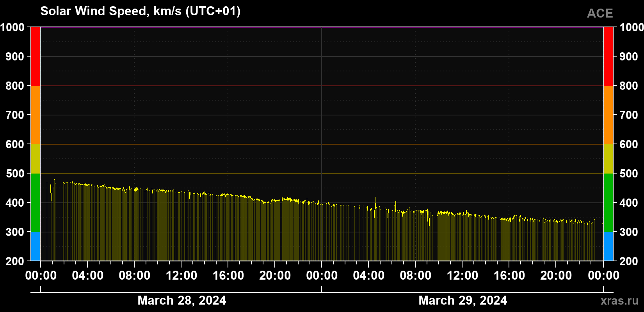This screenshot has width=644, height=312.
Task: Click the 500 label on the left axis
Action: point(15,174)
